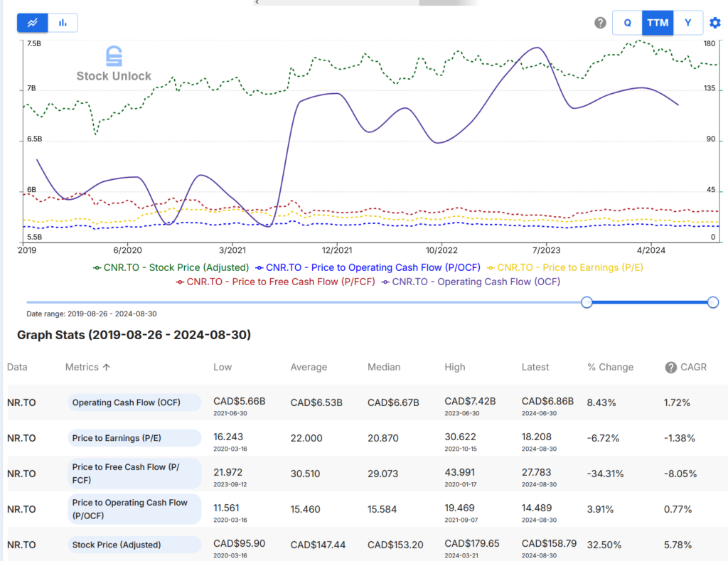Click the sort arrow next to Metrics

(x=107, y=367)
